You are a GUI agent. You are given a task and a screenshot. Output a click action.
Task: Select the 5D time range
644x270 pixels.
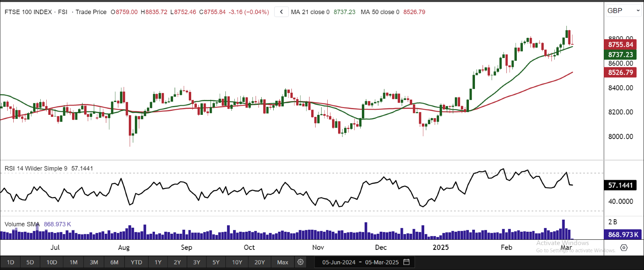pyautogui.click(x=30, y=262)
